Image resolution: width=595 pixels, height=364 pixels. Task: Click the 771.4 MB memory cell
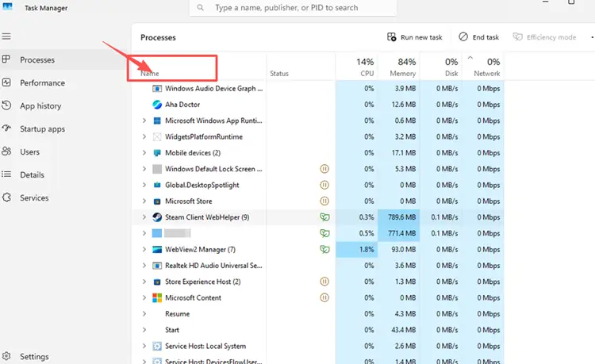point(399,233)
